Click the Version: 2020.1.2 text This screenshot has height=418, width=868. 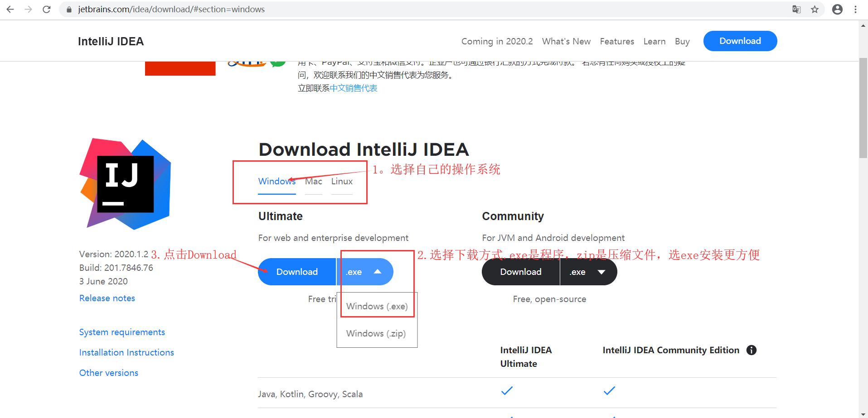coord(114,254)
